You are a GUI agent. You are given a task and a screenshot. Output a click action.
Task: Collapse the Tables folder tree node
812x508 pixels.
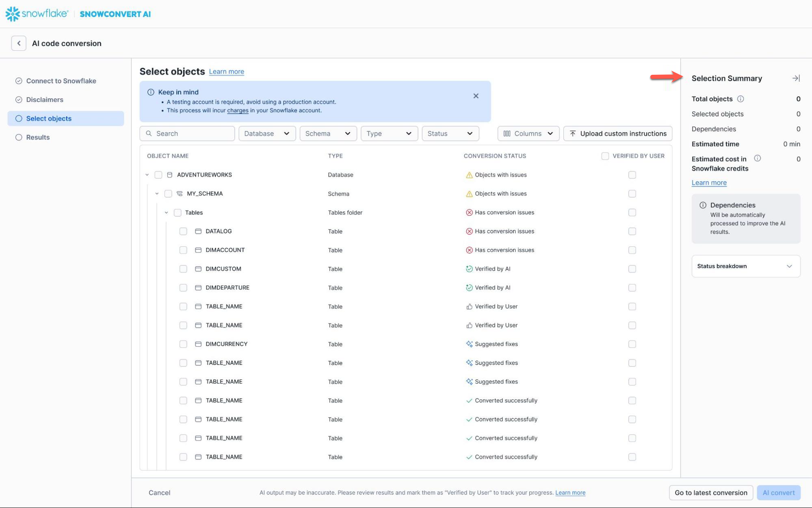(167, 213)
